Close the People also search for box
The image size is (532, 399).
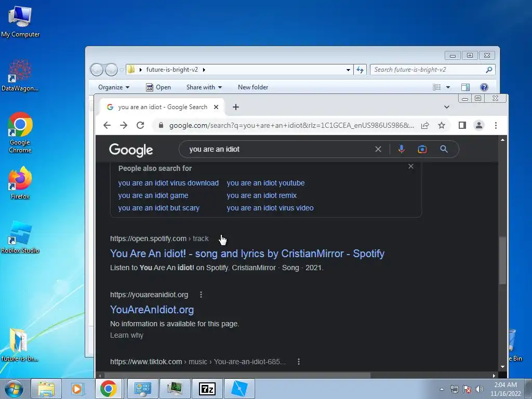(411, 166)
